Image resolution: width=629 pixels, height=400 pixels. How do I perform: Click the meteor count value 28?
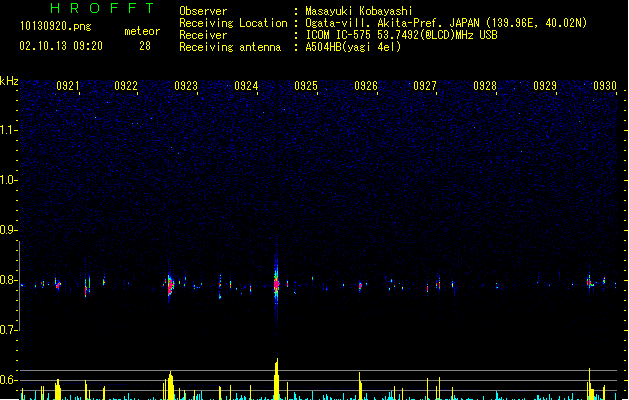click(145, 46)
